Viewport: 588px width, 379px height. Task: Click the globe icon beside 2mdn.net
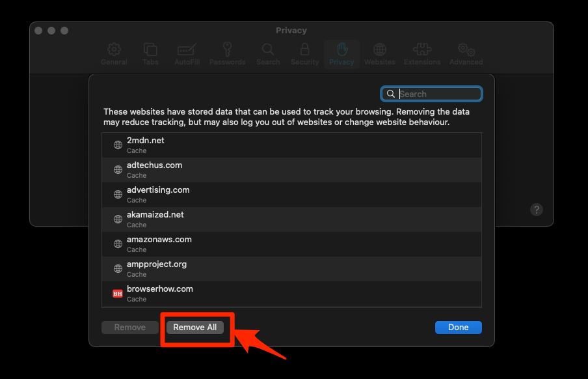coord(117,145)
